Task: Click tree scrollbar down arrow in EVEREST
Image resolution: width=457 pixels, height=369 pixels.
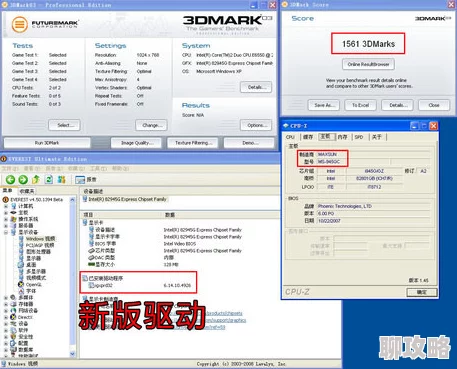Action: point(73,354)
